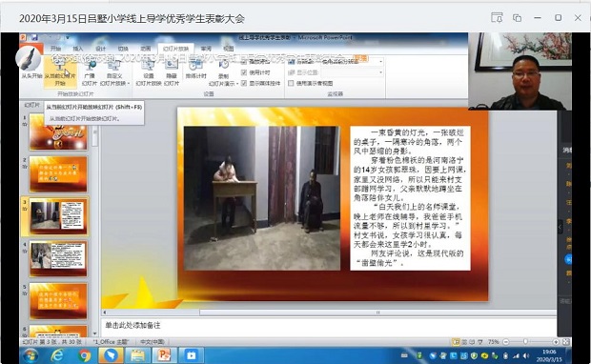Toggle 使用计时 checkbox
The image size is (591, 364).
click(x=244, y=72)
